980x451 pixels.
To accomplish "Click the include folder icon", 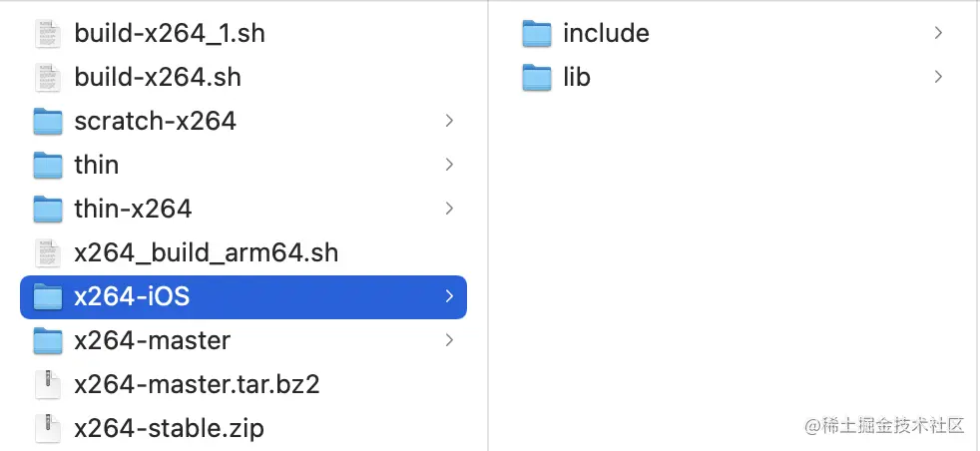I will coord(537,33).
